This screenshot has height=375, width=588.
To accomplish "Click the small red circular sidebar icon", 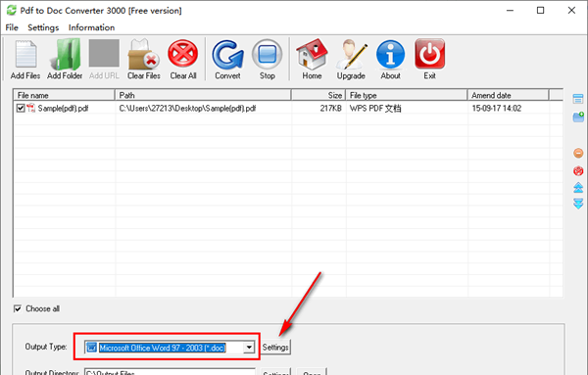I will coord(578,170).
